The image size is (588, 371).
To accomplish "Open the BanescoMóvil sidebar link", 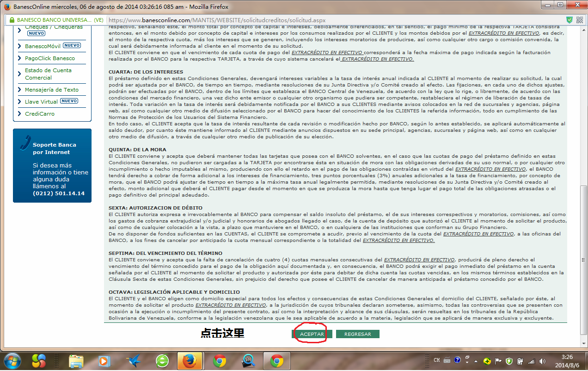I will [42, 46].
